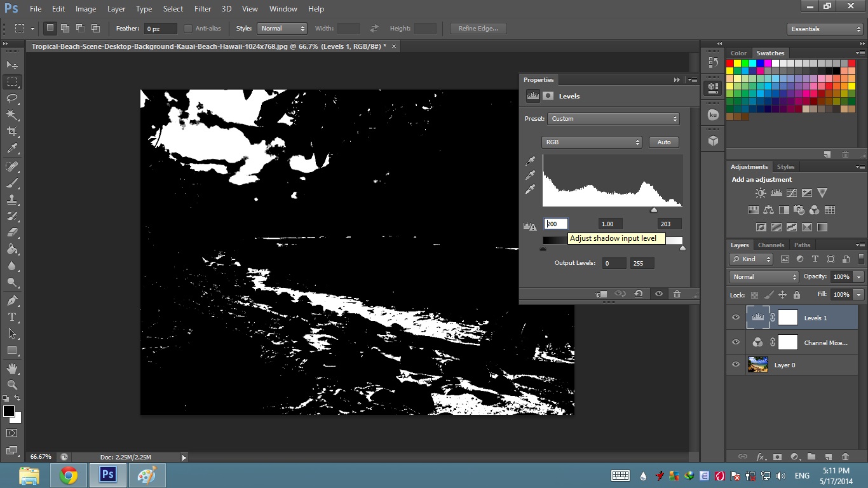This screenshot has width=868, height=488.
Task: Open the Essentials workspace dropdown
Action: (x=824, y=29)
